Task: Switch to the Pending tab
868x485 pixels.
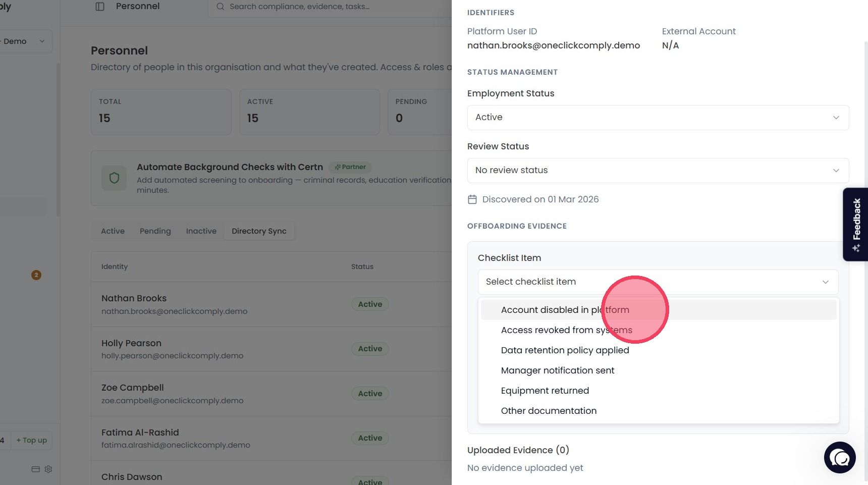Action: [x=155, y=231]
